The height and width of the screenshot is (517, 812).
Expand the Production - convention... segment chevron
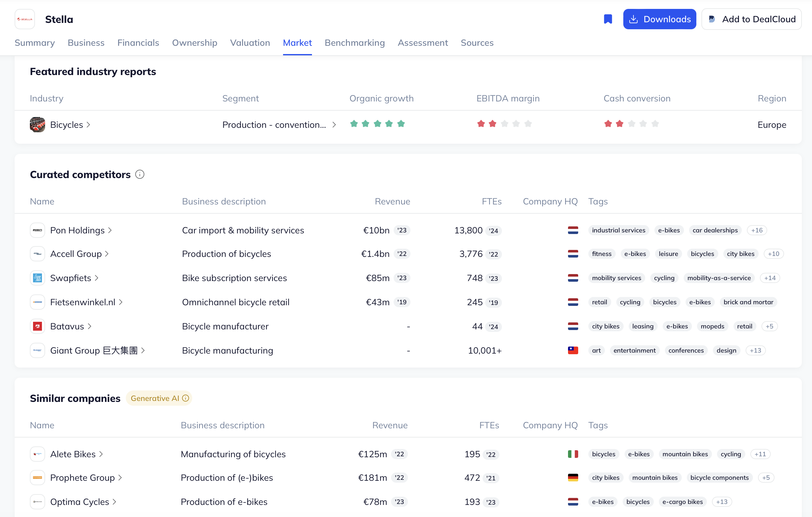[x=334, y=125]
